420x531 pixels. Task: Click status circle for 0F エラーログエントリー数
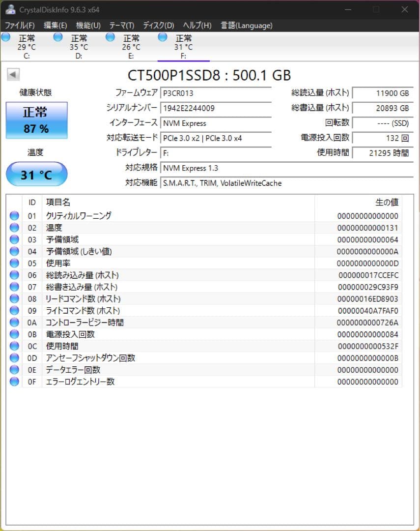14,382
